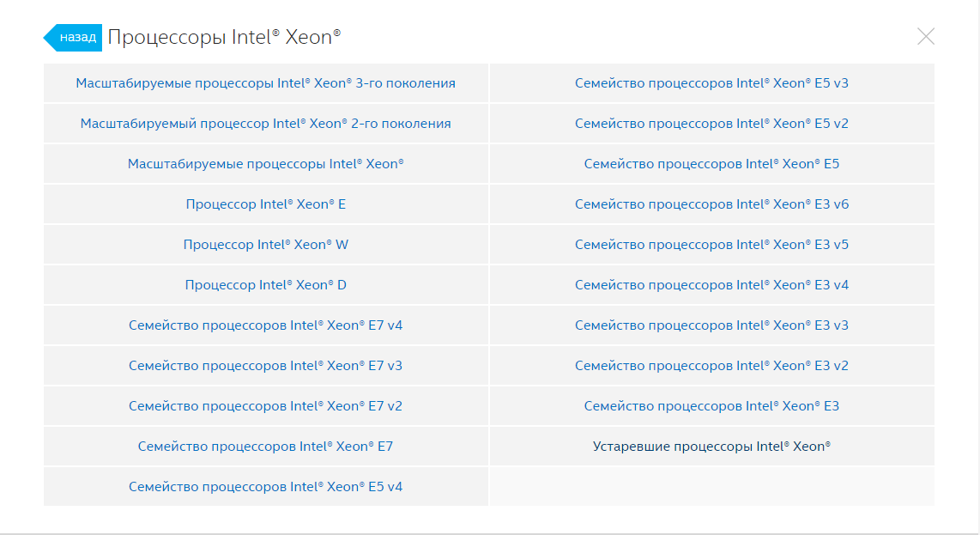Image resolution: width=980 pixels, height=535 pixels.
Task: Close the Xeon processors panel with X
Action: coord(925,36)
